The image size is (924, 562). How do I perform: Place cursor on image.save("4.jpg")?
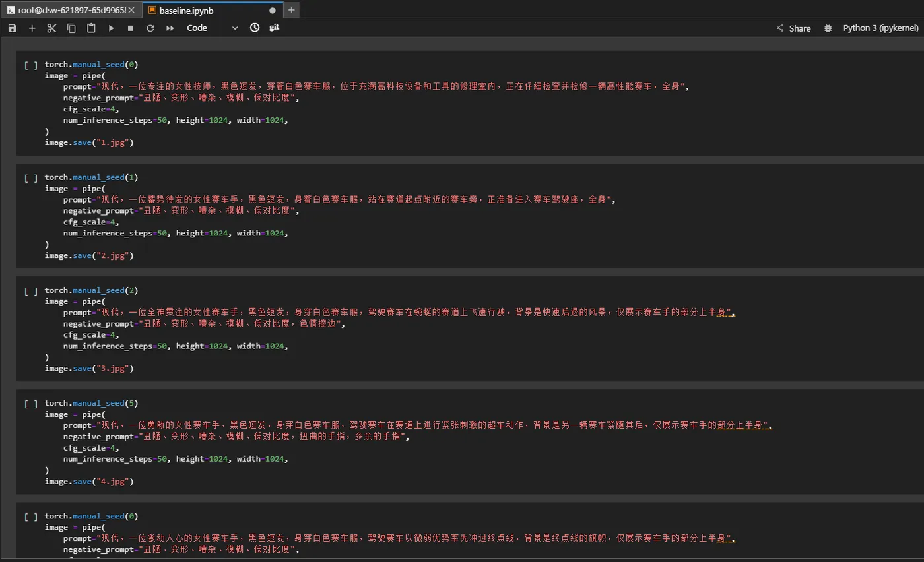pyautogui.click(x=89, y=482)
